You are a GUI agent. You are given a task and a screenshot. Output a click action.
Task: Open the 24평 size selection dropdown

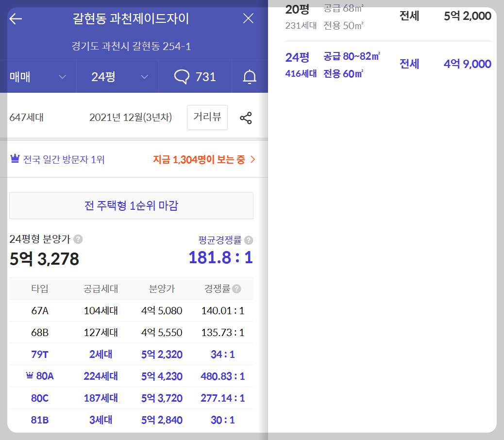[117, 77]
